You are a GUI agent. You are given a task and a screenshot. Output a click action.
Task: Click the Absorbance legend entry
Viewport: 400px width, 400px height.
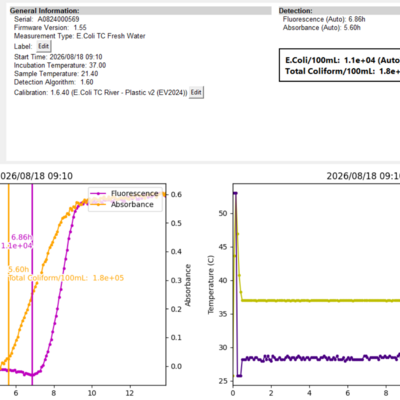[125, 204]
